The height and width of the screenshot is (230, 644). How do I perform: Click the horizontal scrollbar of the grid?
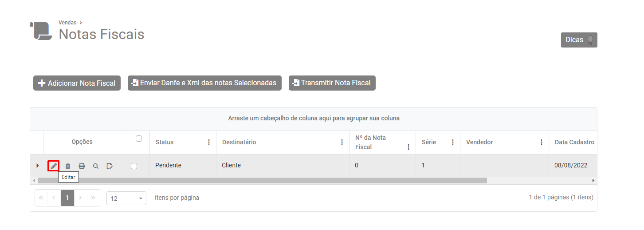click(262, 181)
